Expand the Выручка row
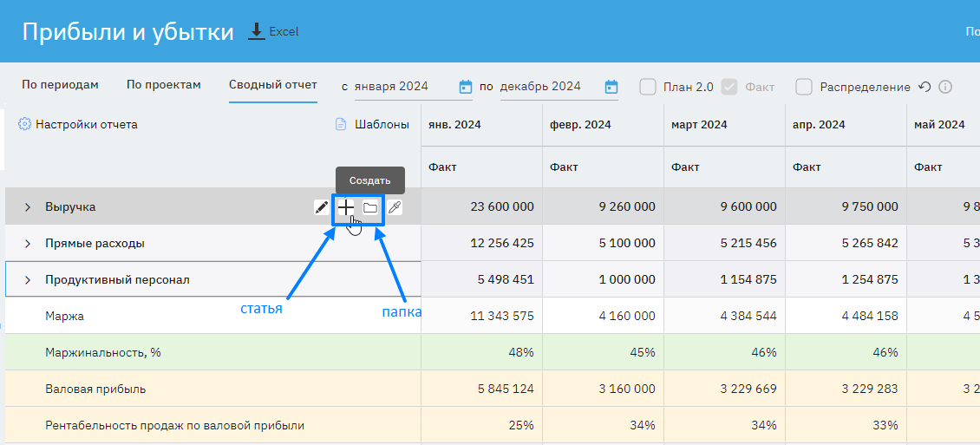This screenshot has height=445, width=980. point(27,207)
